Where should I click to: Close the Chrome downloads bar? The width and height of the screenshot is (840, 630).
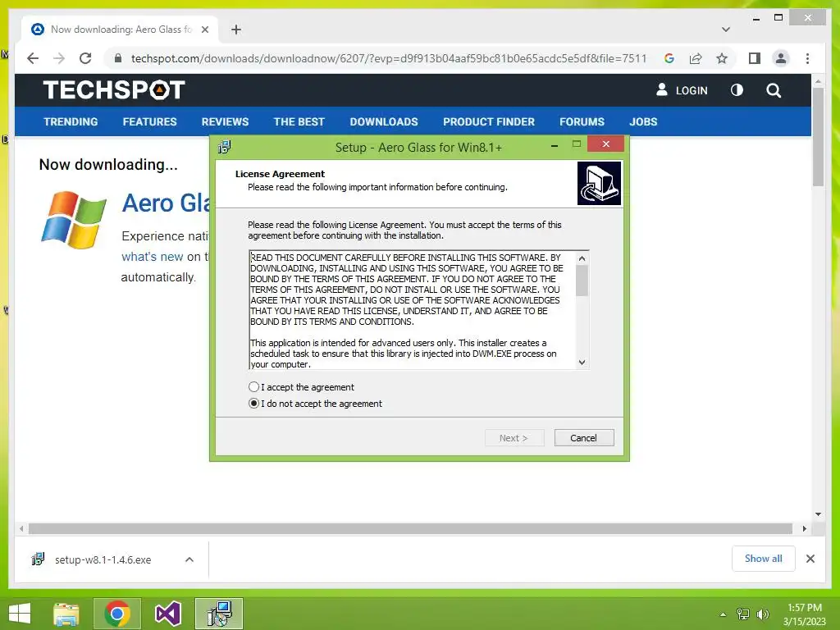(810, 559)
